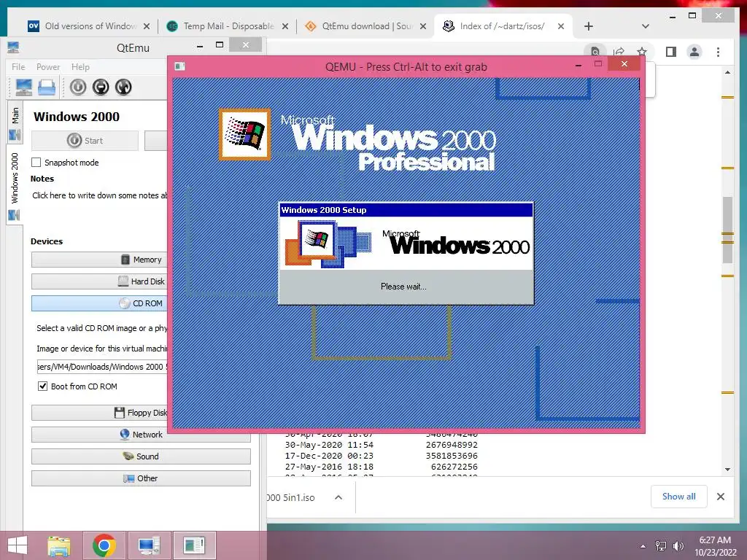Click the Start virtual machine button
Viewport: 747px width, 560px height.
point(85,141)
